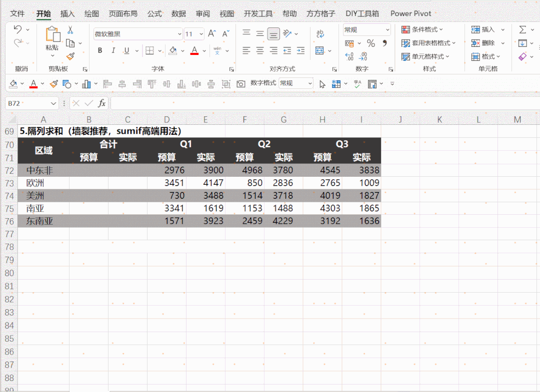This screenshot has height=392, width=540.
Task: Click the camera snapshot icon
Action: click(240, 84)
